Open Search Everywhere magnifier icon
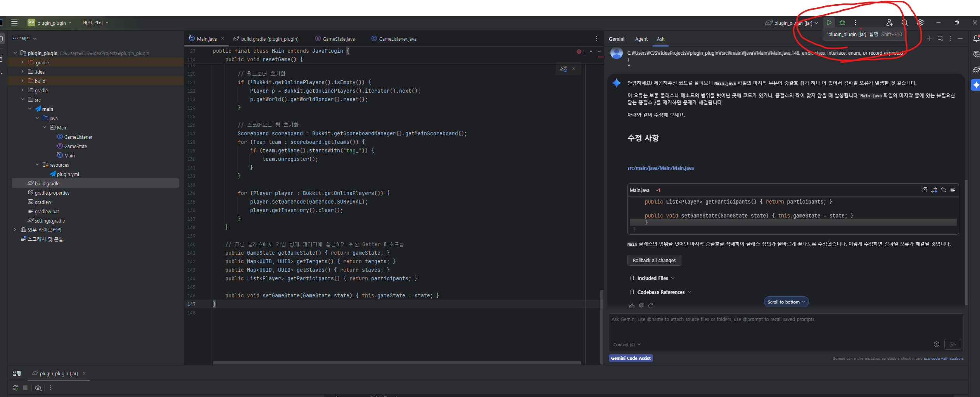Screen dimensions: 980x397 pyautogui.click(x=905, y=23)
